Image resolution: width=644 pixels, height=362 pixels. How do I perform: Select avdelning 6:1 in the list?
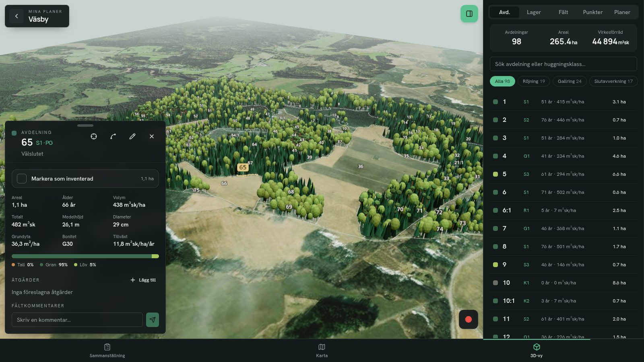[x=563, y=210]
